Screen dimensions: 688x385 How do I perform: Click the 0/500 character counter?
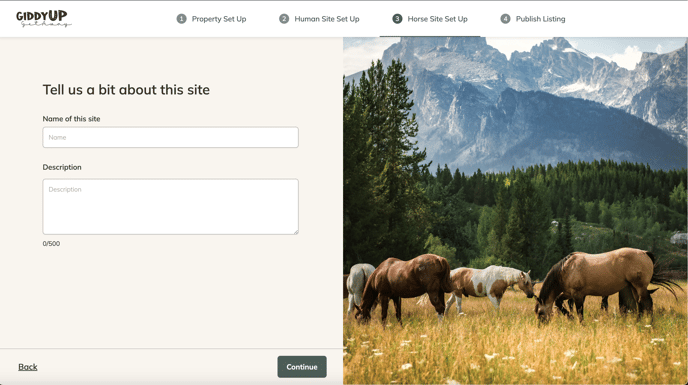pos(51,244)
